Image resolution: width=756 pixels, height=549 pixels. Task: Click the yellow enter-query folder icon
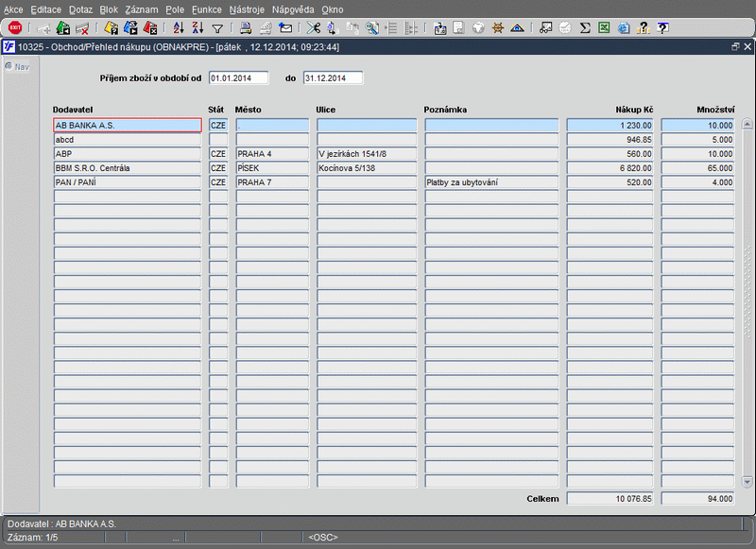tap(112, 28)
